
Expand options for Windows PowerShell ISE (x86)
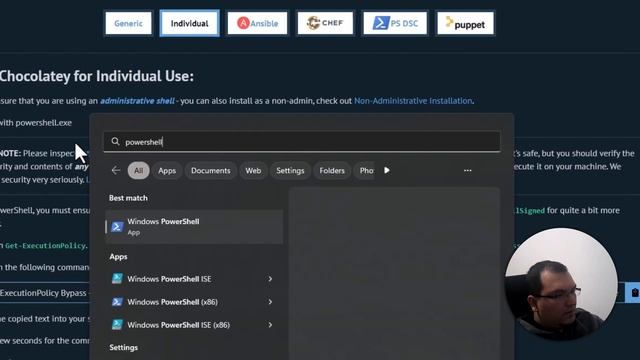[x=270, y=325]
